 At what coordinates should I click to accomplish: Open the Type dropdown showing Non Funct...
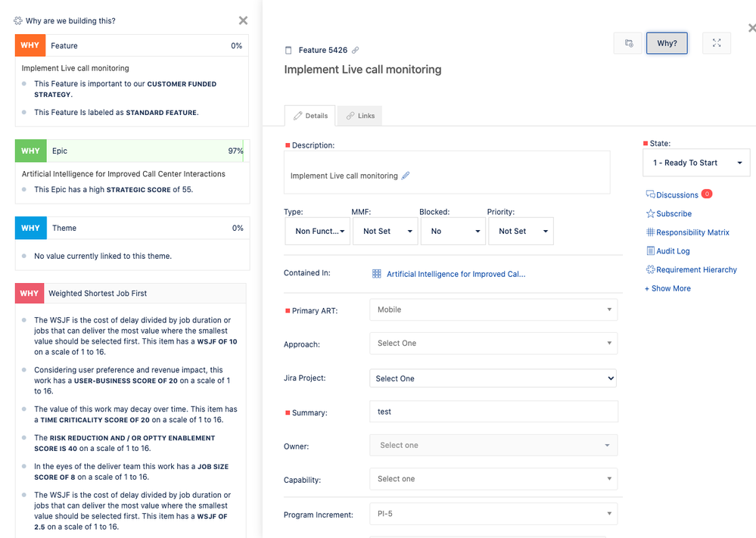pyautogui.click(x=318, y=232)
